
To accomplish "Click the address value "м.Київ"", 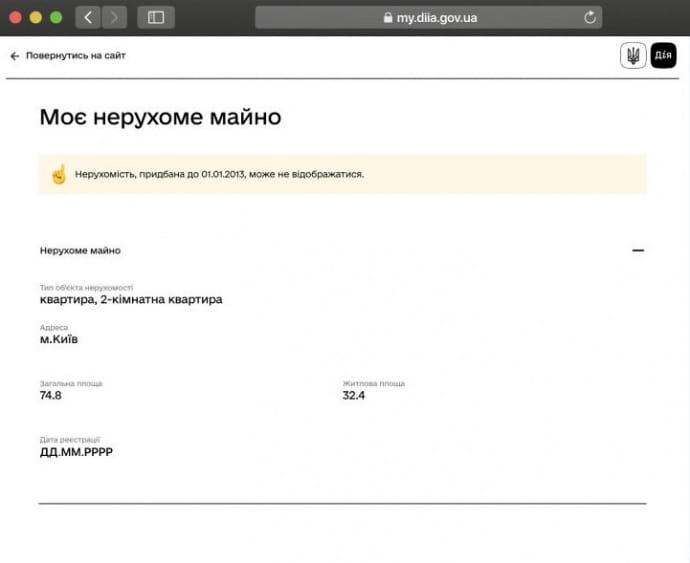I will 59,339.
